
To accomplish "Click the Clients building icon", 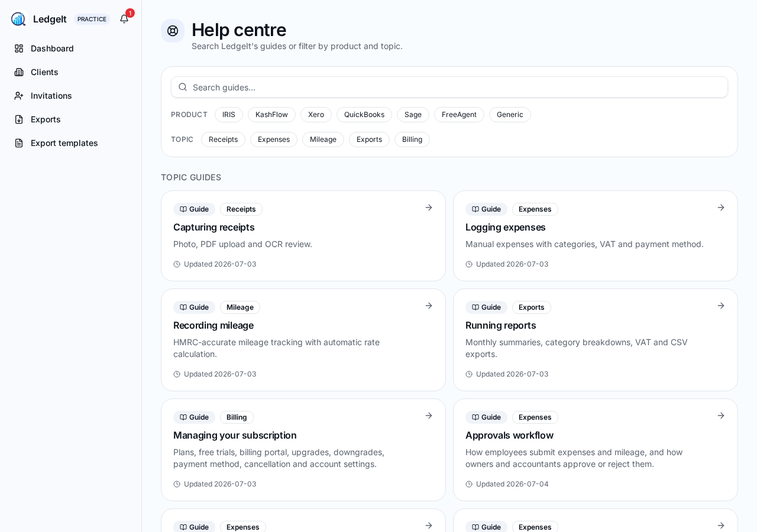I will [x=19, y=72].
